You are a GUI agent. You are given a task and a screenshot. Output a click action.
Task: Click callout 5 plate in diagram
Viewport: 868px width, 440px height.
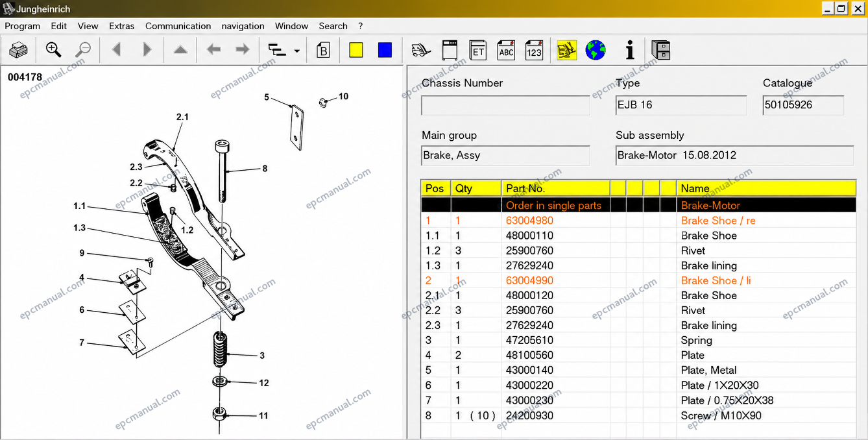coord(267,97)
